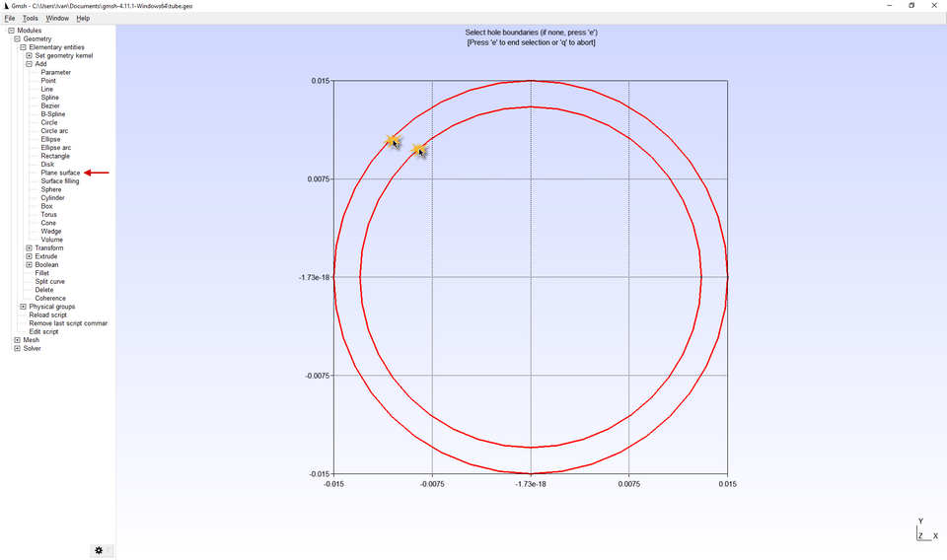Screen dimensions: 947x560
Task: Expand the Boolean node
Action: 29,265
